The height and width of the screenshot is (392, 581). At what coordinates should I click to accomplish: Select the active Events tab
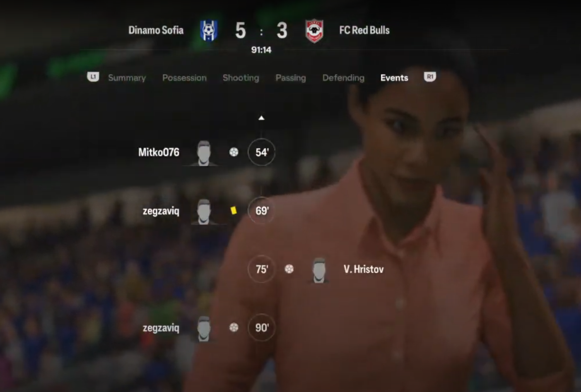pos(394,78)
